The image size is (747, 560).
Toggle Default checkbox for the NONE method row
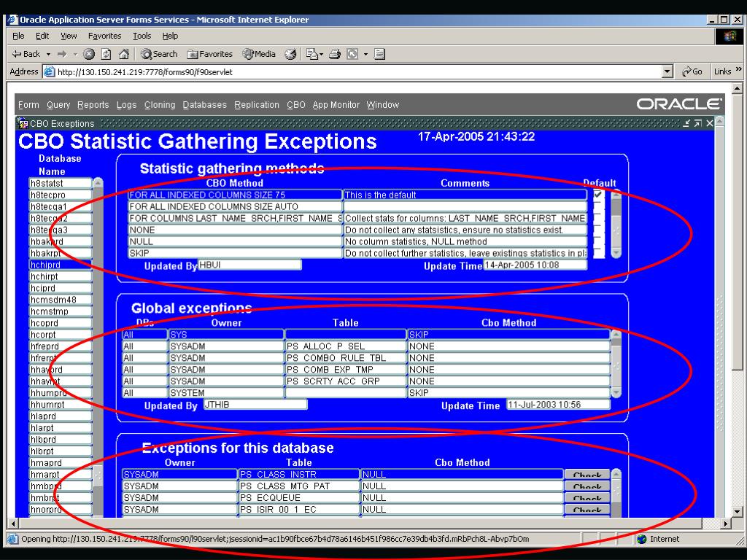tap(598, 230)
